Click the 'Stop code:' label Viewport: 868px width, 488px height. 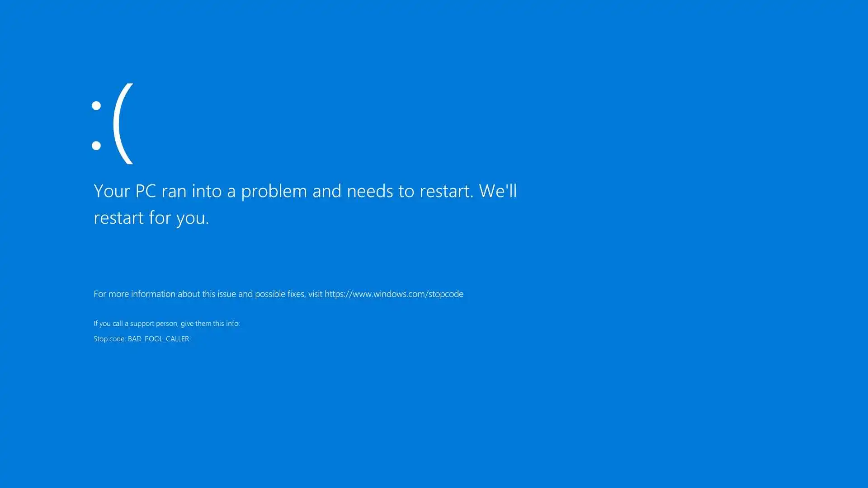tap(109, 339)
